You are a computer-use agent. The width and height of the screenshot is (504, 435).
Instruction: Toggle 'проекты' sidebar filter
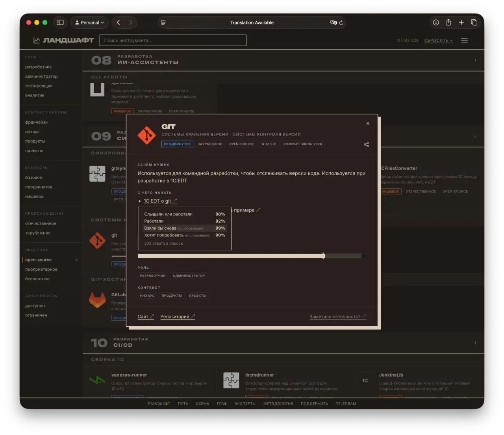34,151
